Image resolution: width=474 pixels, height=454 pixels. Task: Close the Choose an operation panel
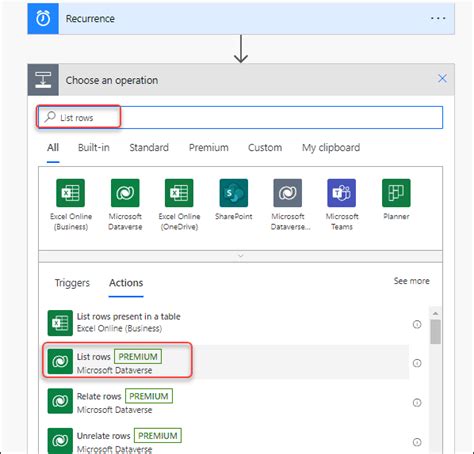pos(442,79)
